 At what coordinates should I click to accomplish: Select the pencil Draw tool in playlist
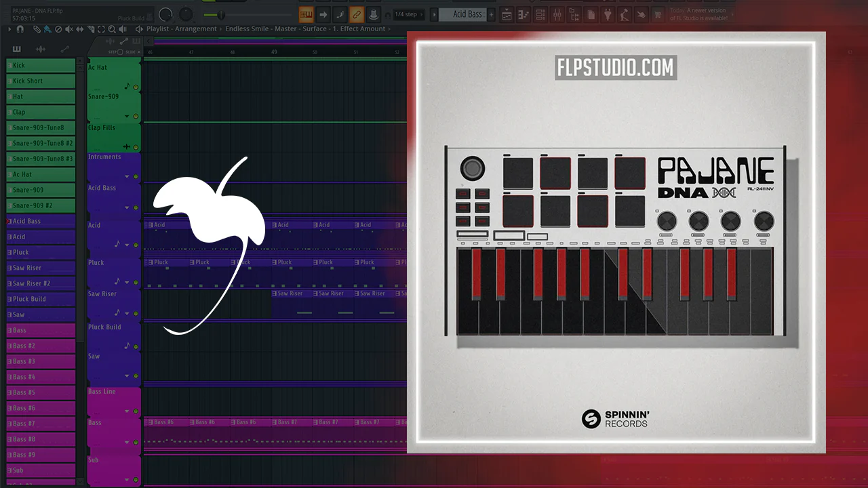37,29
